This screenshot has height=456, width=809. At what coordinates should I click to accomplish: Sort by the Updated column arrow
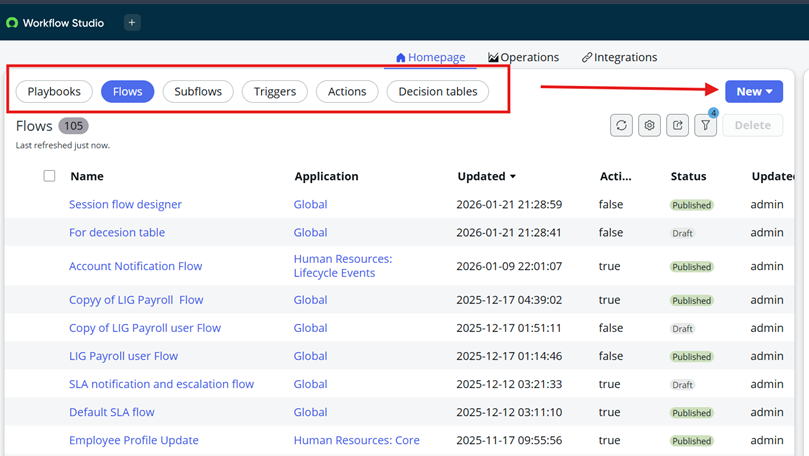point(513,177)
